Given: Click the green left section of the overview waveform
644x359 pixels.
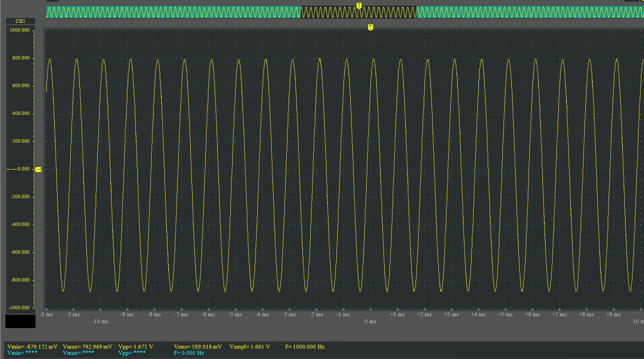Looking at the screenshot, I should pyautogui.click(x=173, y=12).
